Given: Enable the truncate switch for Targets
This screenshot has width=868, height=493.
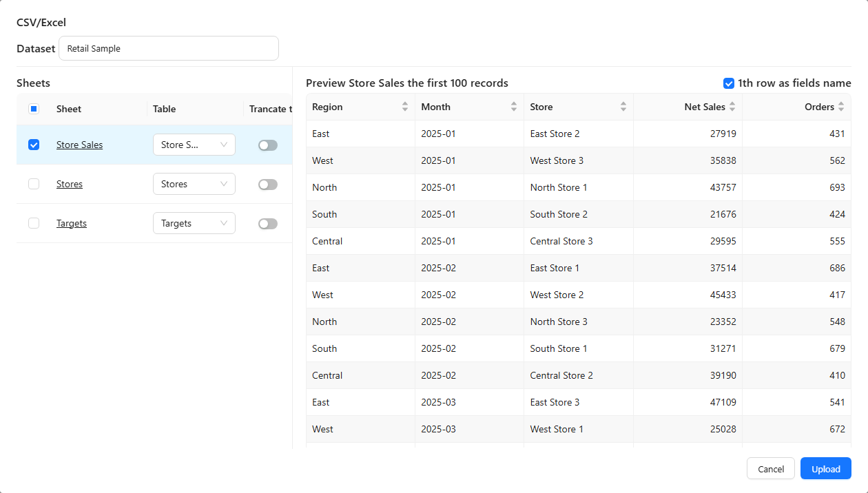Looking at the screenshot, I should tap(268, 224).
